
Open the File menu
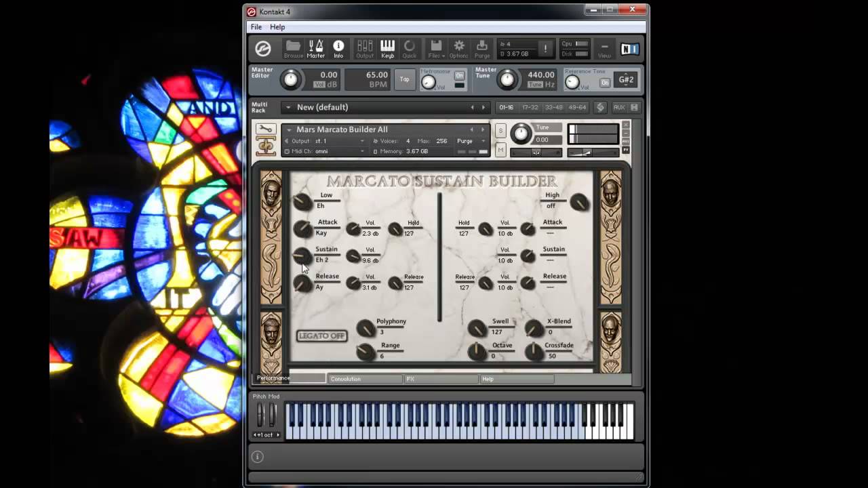256,27
